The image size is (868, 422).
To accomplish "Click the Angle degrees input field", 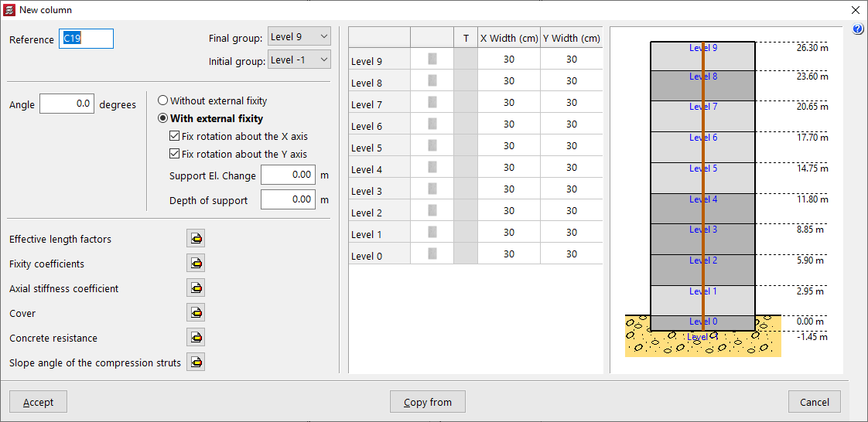I will tap(67, 104).
